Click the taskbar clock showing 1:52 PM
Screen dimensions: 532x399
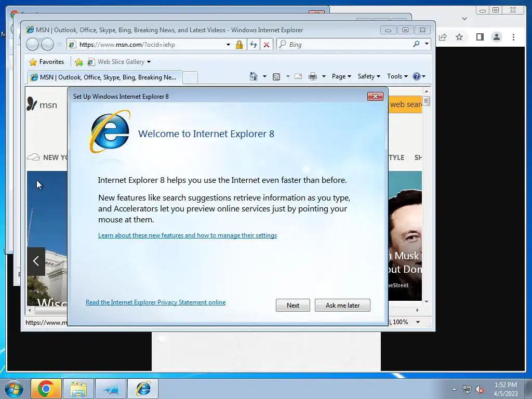(x=506, y=389)
